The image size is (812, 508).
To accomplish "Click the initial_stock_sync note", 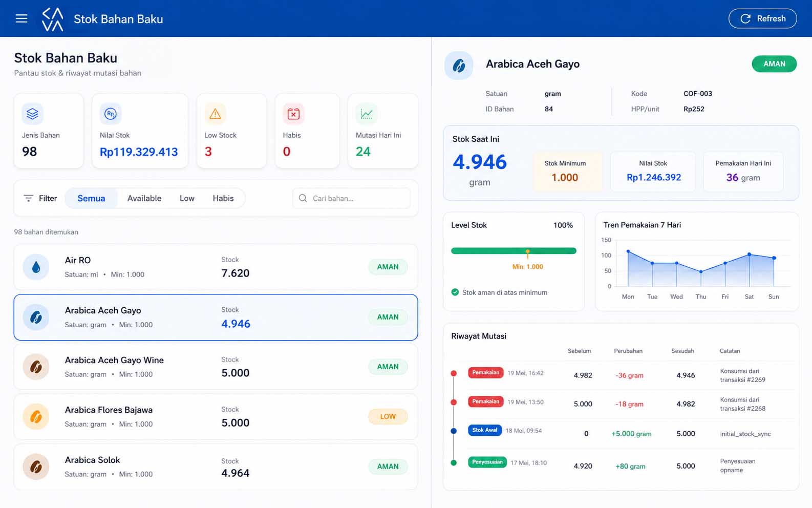I will (x=745, y=434).
